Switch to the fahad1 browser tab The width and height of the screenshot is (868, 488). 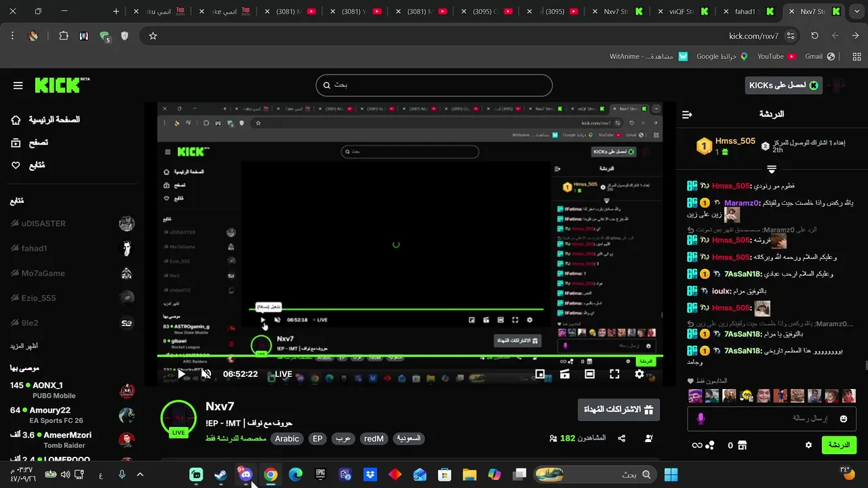[x=749, y=12]
